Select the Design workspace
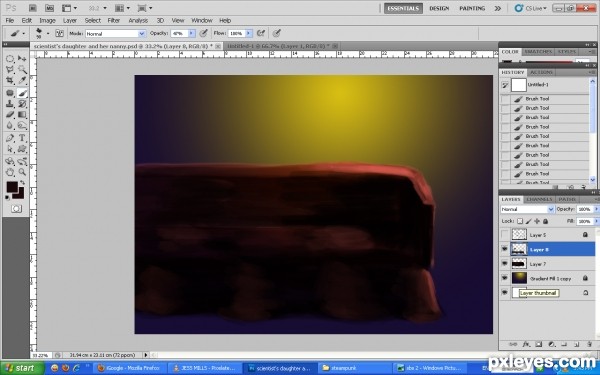This screenshot has height=375, width=600. tap(439, 8)
